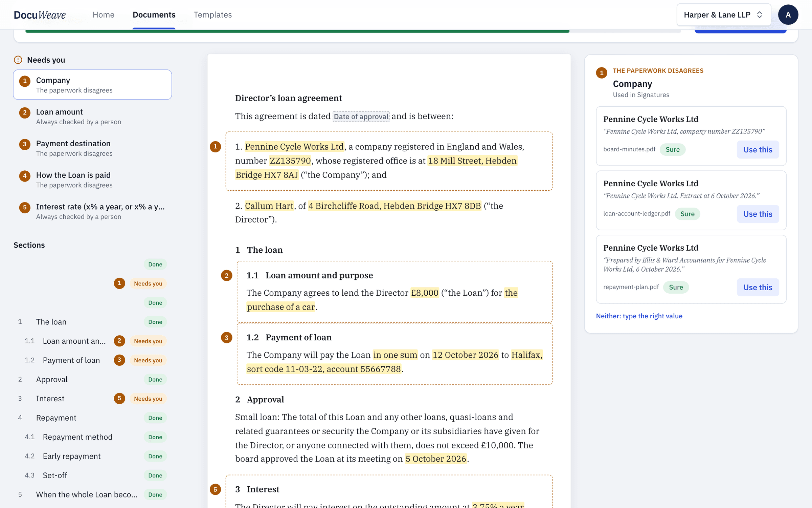812x508 pixels.
Task: Go to the Home tab
Action: pyautogui.click(x=104, y=15)
